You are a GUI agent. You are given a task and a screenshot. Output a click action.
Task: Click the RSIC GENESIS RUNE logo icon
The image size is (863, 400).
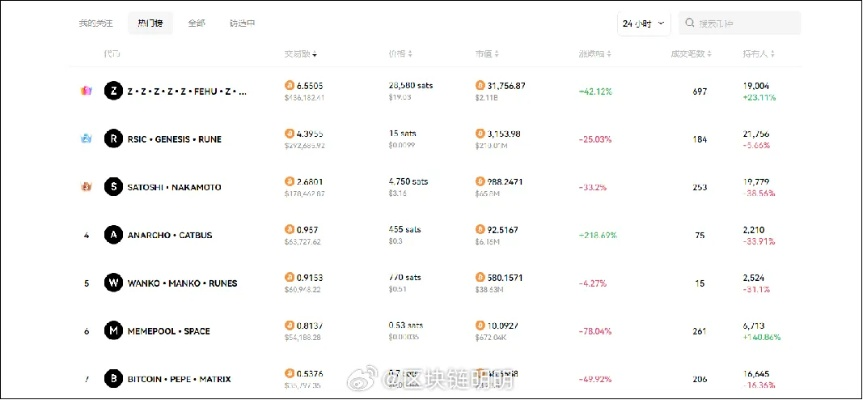click(x=113, y=139)
